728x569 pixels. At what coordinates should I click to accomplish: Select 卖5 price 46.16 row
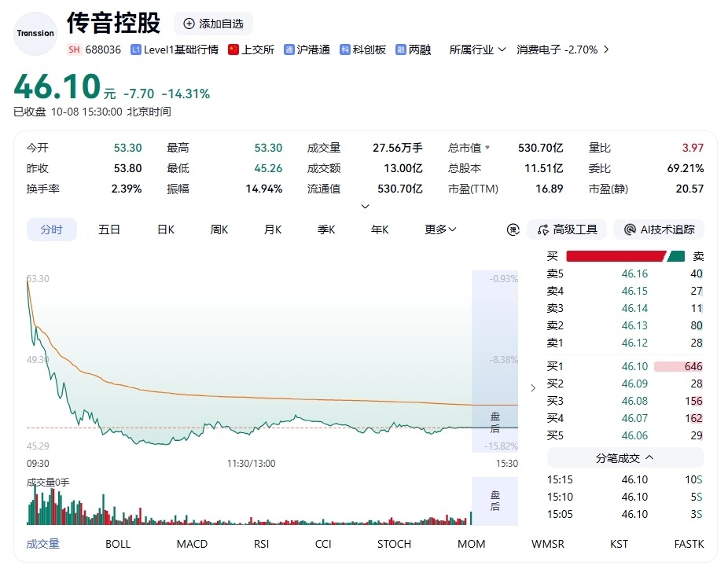point(625,273)
